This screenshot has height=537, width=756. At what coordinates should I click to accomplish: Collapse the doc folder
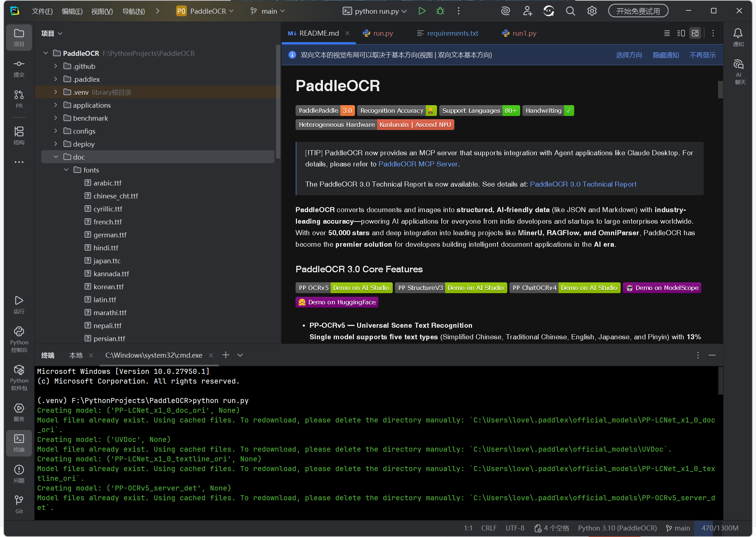(x=55, y=157)
